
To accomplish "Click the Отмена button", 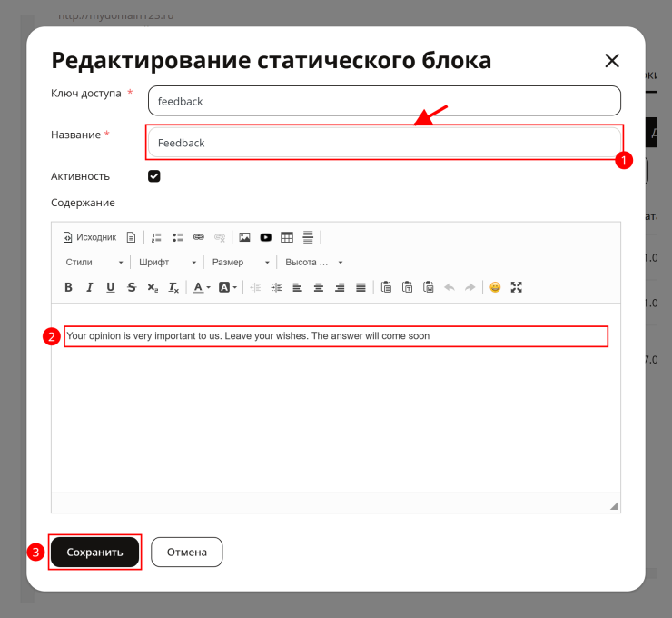I will pos(187,552).
